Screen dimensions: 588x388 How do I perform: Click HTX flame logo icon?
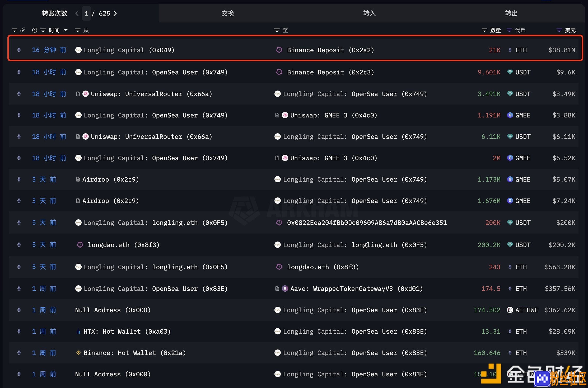point(78,332)
